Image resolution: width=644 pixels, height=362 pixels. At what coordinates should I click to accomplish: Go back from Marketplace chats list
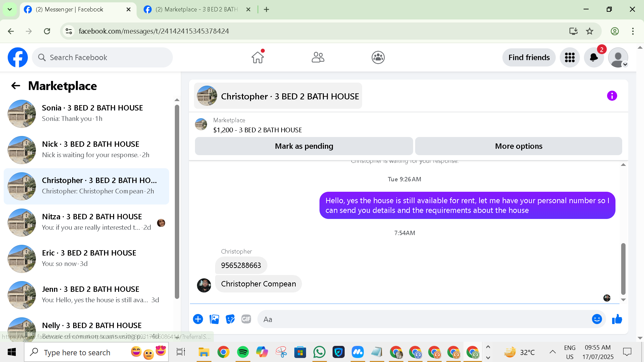click(16, 86)
